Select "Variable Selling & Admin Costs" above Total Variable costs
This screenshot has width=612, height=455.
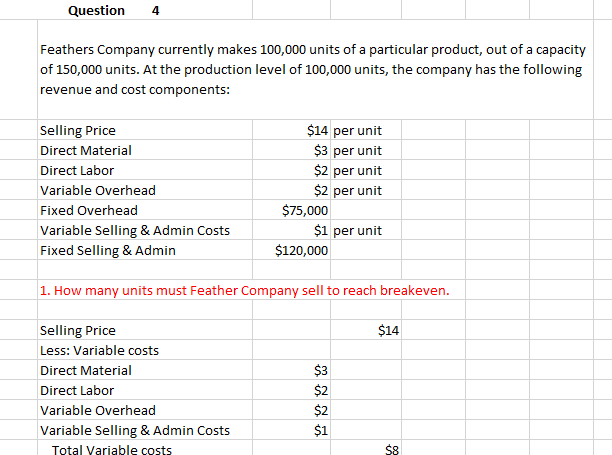(x=134, y=430)
